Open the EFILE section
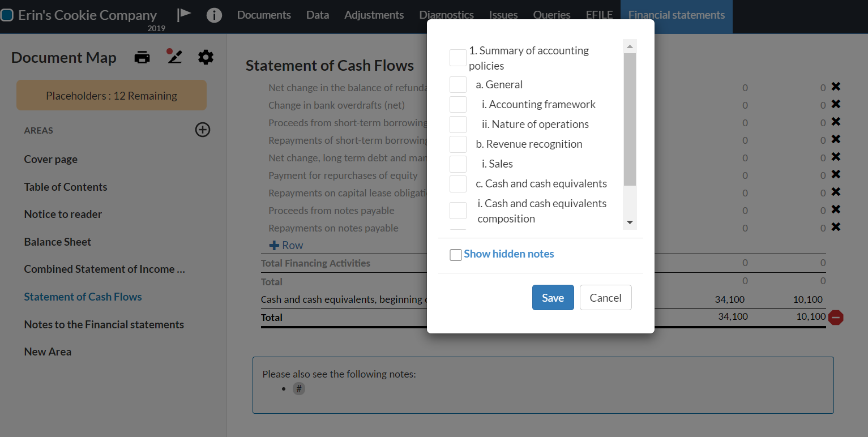The width and height of the screenshot is (868, 437). pos(599,14)
